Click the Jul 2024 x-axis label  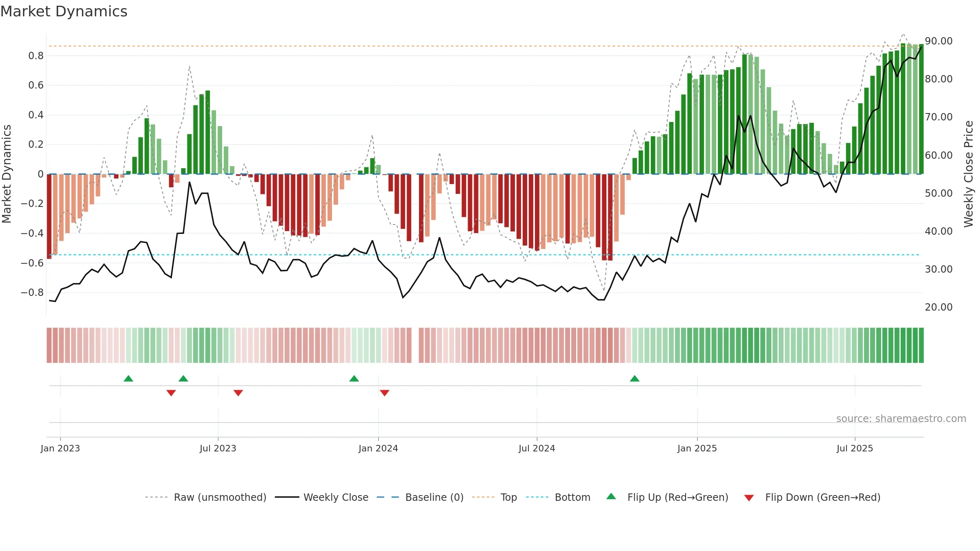point(537,448)
